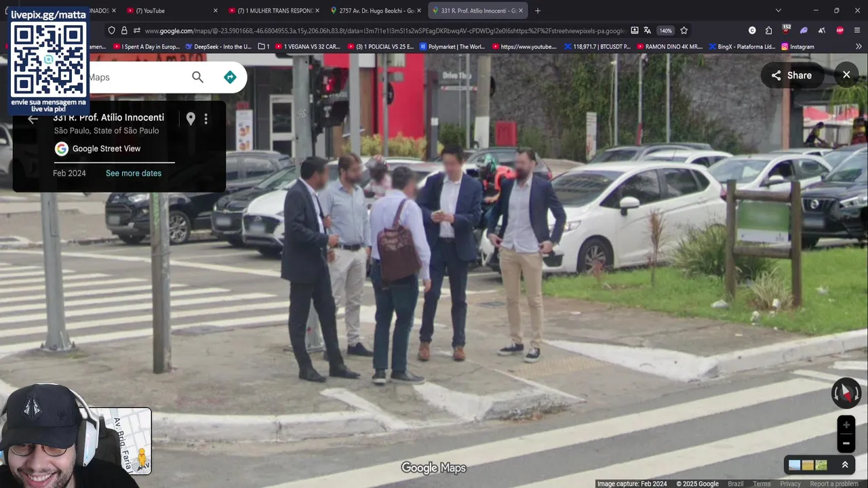The image size is (868, 488).
Task: Zoom in with the plus button
Action: [x=846, y=425]
